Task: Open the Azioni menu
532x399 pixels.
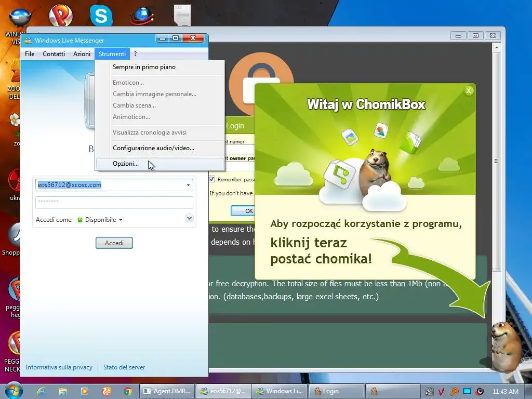Action: [x=82, y=54]
